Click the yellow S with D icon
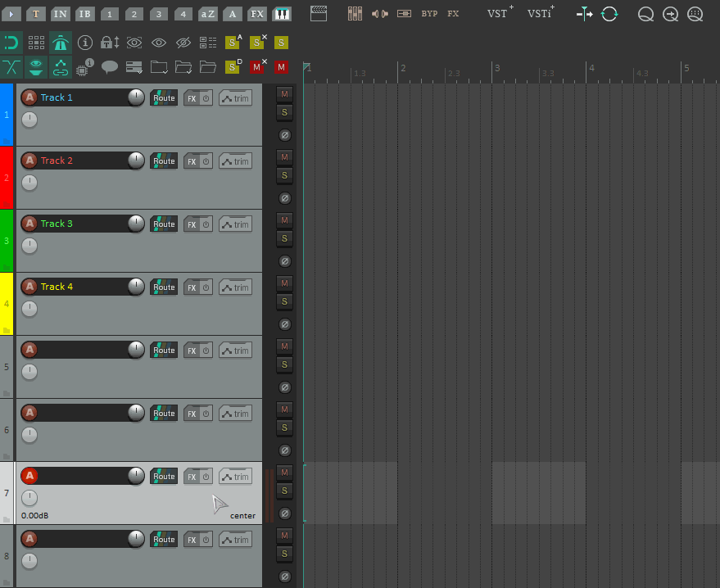 click(x=233, y=66)
